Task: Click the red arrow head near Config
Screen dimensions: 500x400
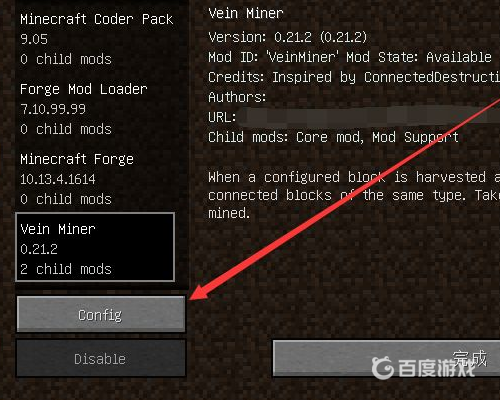Action: (200, 292)
